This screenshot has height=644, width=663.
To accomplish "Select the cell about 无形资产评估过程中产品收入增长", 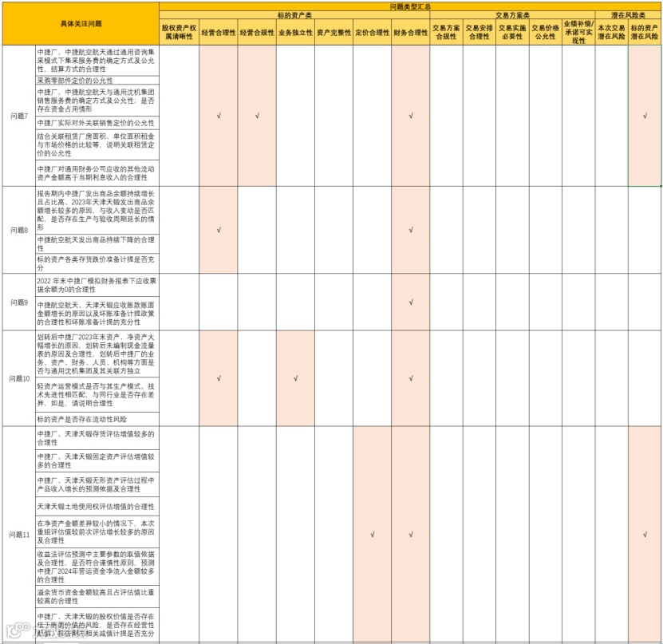I will tap(97, 484).
